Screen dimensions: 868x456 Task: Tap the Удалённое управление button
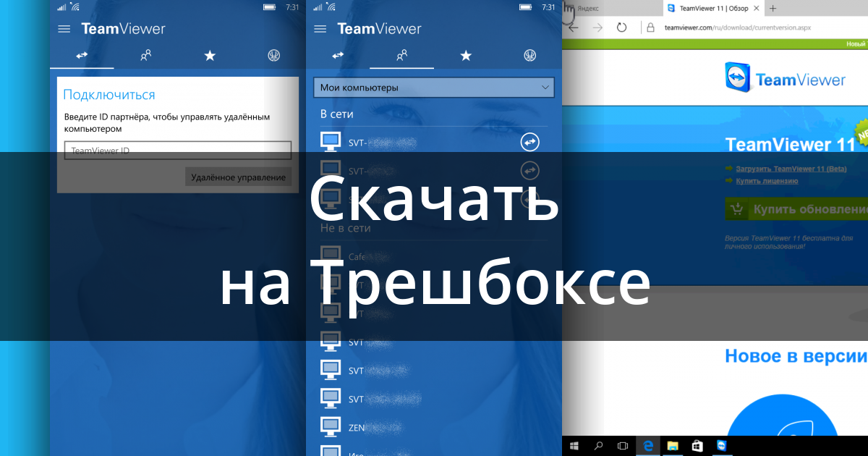(238, 177)
